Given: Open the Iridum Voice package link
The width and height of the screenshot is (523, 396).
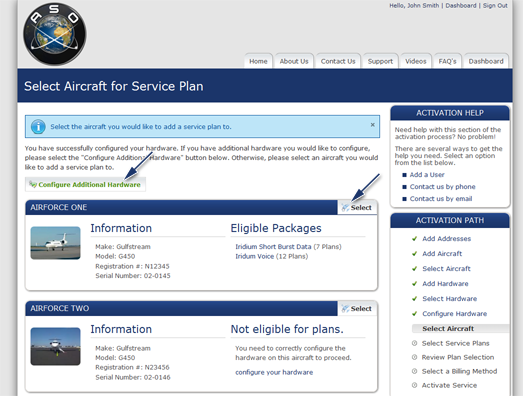Looking at the screenshot, I should tap(254, 256).
